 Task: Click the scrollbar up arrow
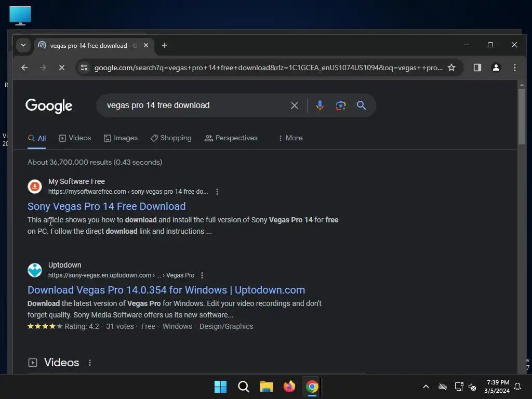click(522, 85)
